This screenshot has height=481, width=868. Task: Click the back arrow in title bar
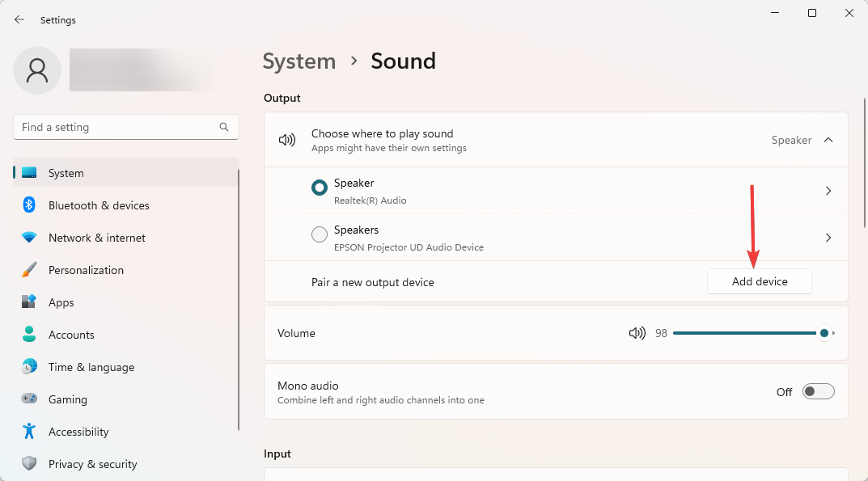point(19,20)
